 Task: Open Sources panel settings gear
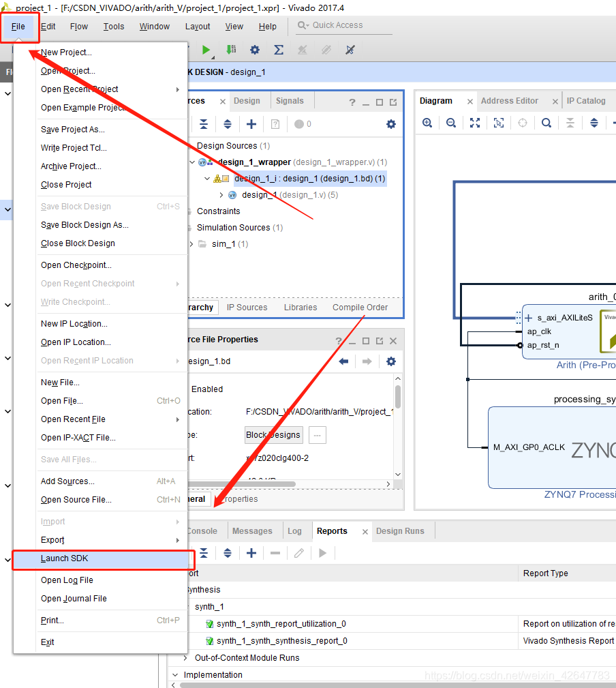pos(391,124)
